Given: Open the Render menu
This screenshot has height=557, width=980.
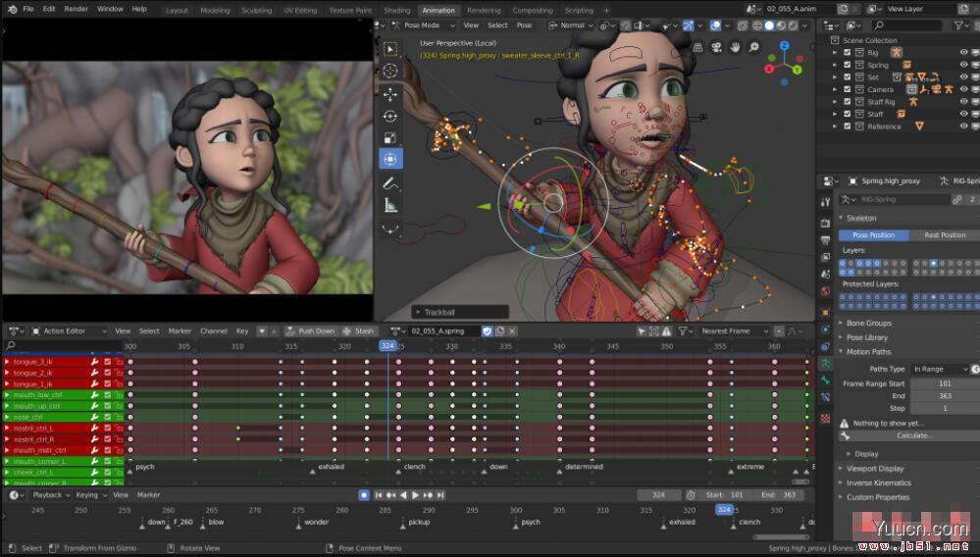Looking at the screenshot, I should (76, 9).
